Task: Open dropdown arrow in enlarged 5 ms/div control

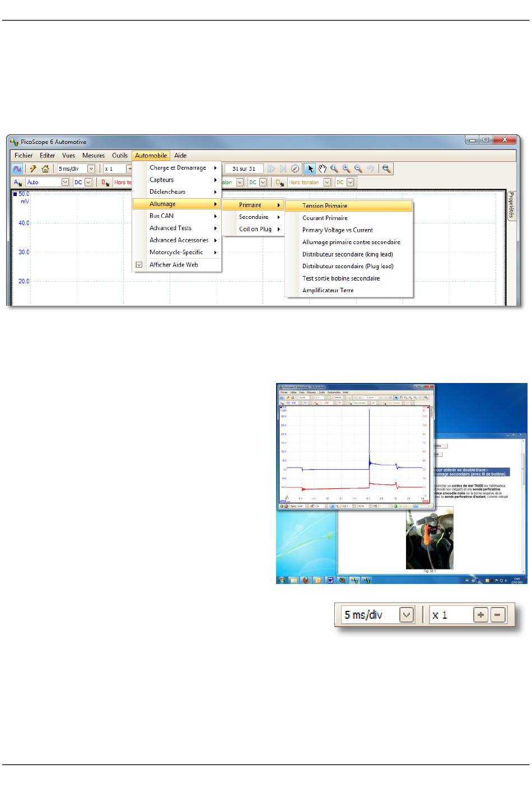Action: (x=407, y=615)
